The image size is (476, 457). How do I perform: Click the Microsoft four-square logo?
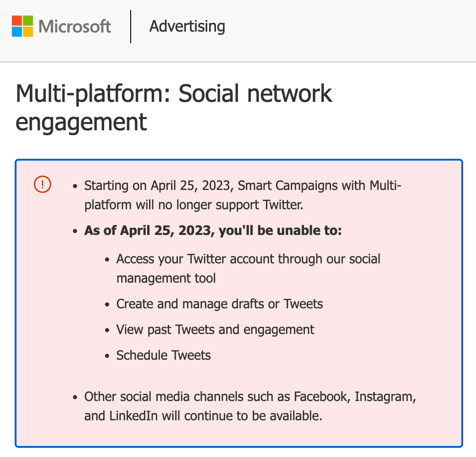22,26
